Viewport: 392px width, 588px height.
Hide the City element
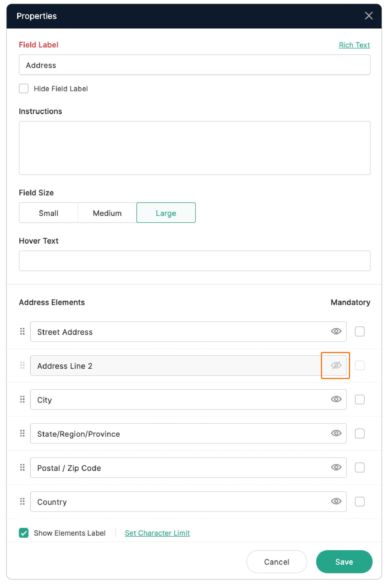point(336,399)
